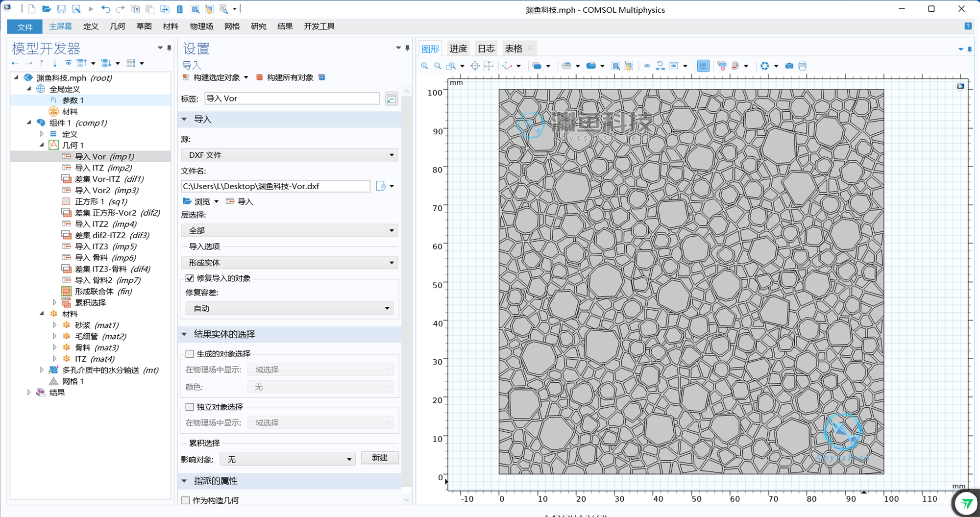Switch to the 网格 ribbon tab
The image size is (980, 517).
tap(232, 26)
